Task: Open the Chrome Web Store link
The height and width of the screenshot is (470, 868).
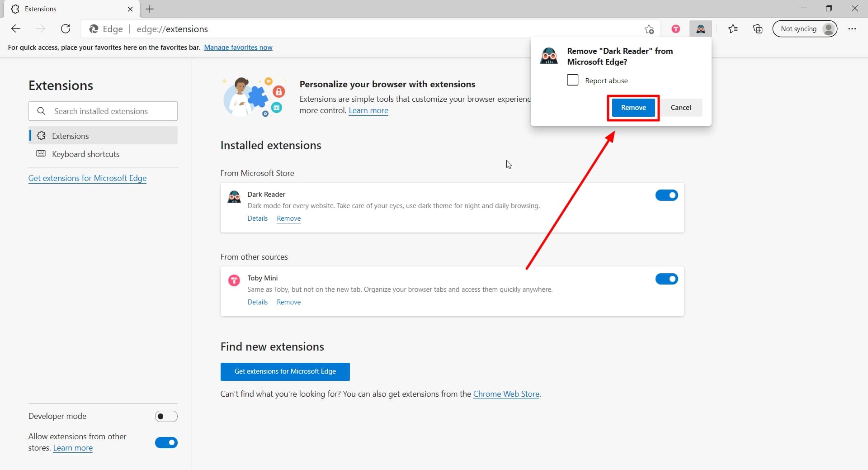Action: (x=506, y=394)
